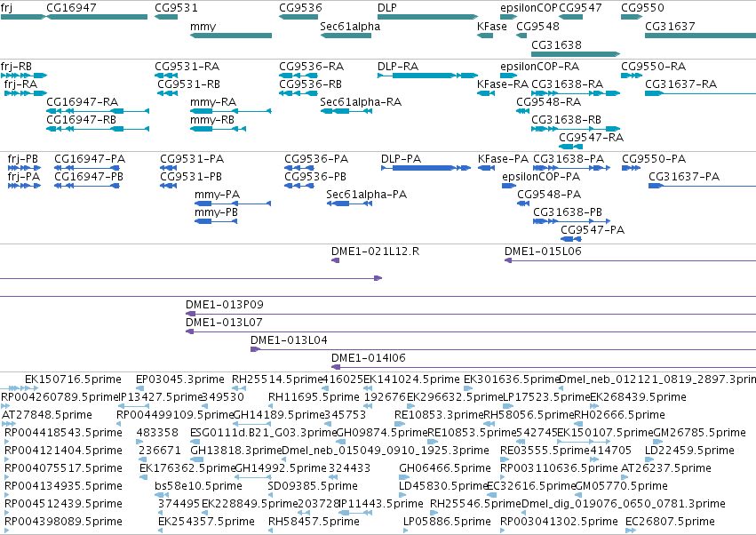Click the frj-RB transcript glyph
Screen dimensions: 756x535
point(24,76)
